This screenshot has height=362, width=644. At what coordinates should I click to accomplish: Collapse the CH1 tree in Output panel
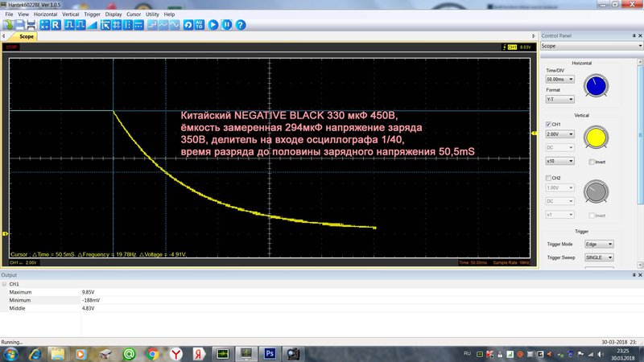[4, 284]
